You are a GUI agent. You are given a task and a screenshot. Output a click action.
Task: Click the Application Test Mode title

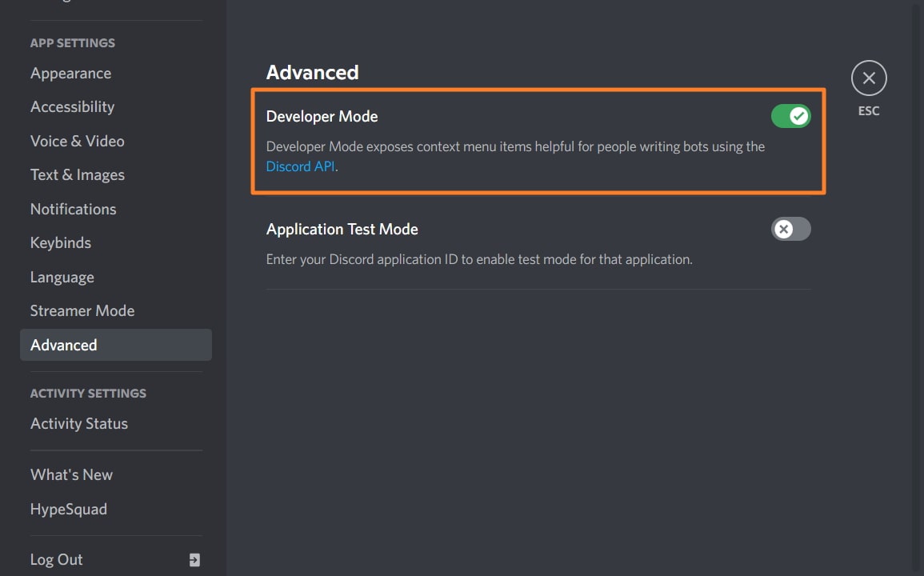(342, 229)
